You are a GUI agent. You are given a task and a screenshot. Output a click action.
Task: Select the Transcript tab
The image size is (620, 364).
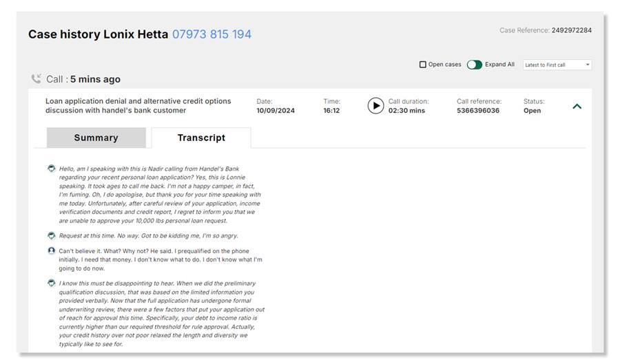[201, 138]
